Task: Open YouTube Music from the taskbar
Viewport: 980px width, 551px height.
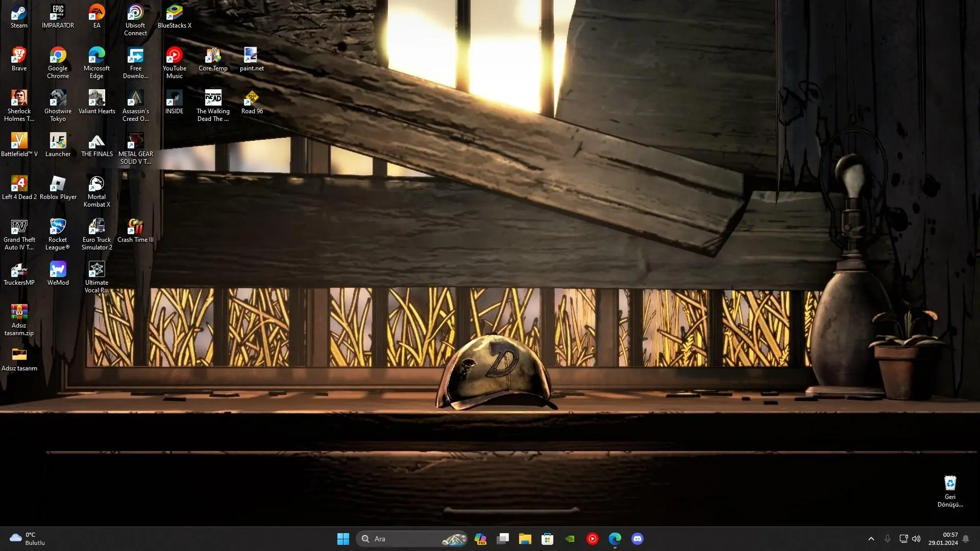Action: 593,539
